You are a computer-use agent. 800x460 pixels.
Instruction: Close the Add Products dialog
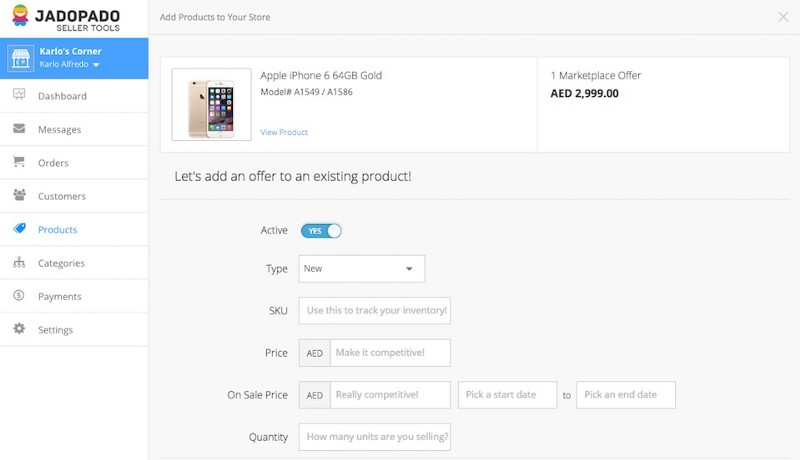(783, 17)
